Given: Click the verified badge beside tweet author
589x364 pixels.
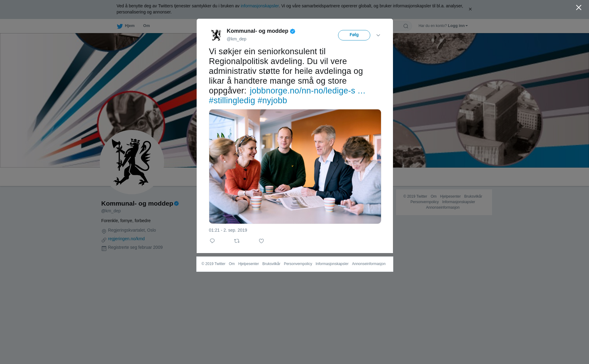Looking at the screenshot, I should click(x=293, y=31).
